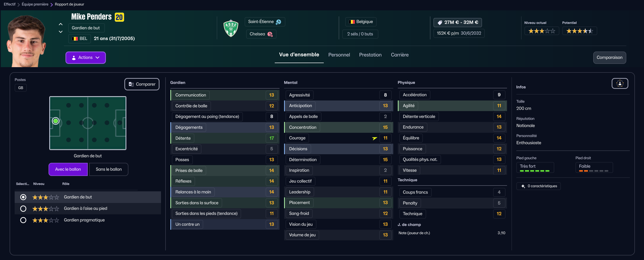Click the Pied gauche strength bar
This screenshot has height=260, width=644.
tap(535, 171)
